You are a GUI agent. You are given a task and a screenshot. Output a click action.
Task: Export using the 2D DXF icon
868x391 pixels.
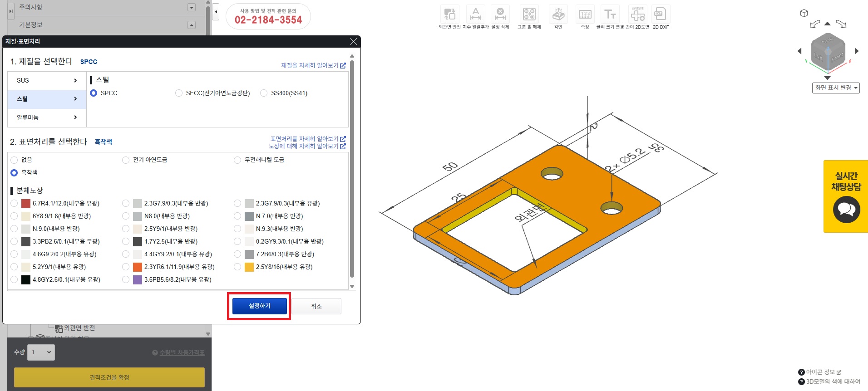(660, 14)
